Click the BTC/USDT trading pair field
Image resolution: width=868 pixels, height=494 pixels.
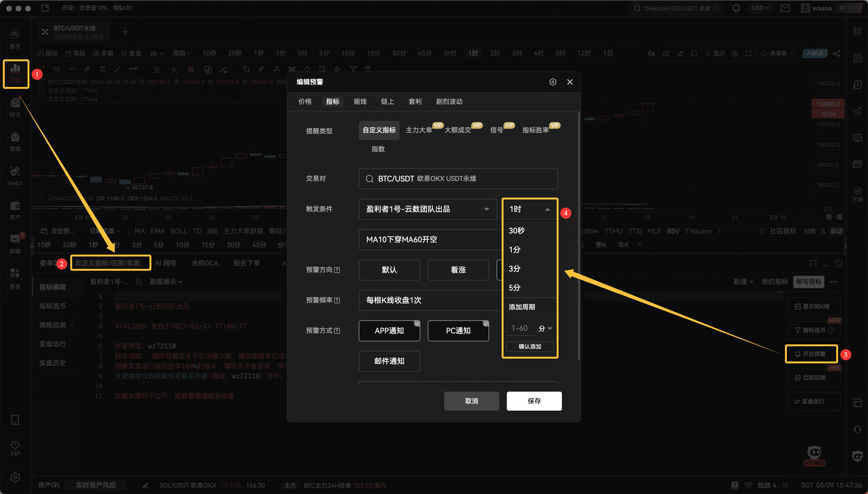pos(458,179)
